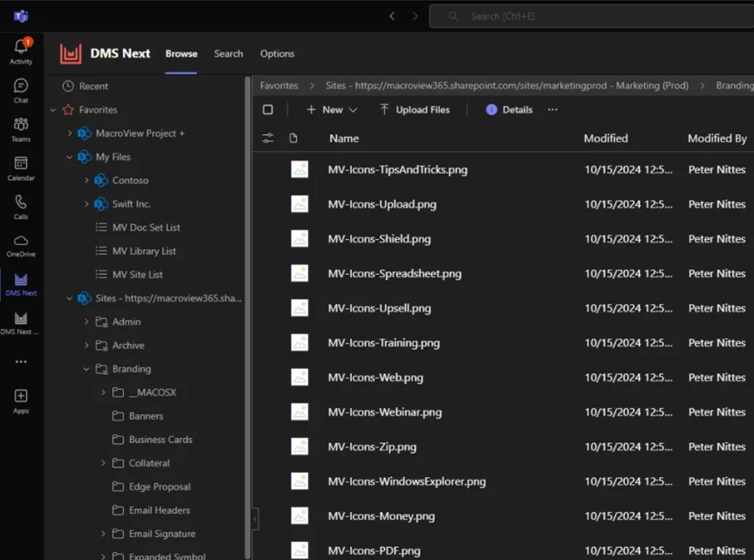Expand the Swift Inc. node
754x560 pixels.
tap(86, 204)
